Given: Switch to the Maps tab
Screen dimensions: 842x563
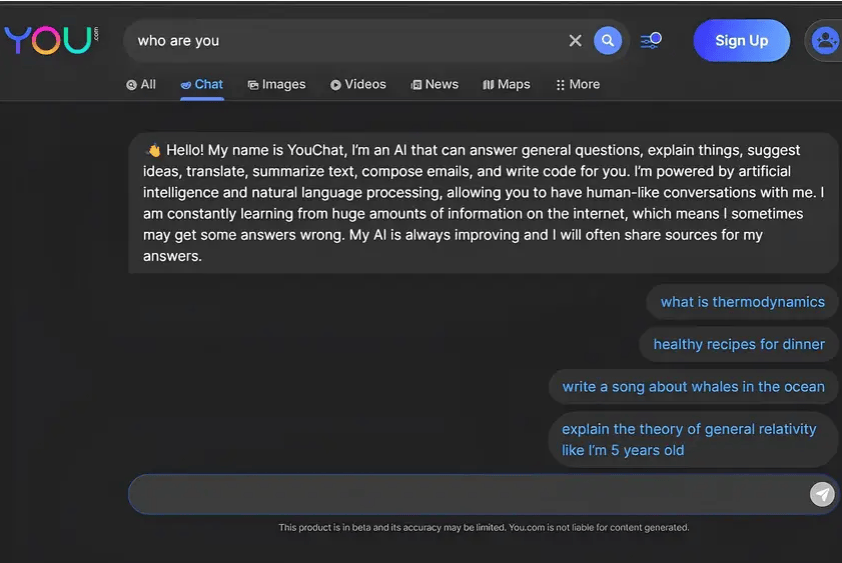Looking at the screenshot, I should (x=506, y=85).
